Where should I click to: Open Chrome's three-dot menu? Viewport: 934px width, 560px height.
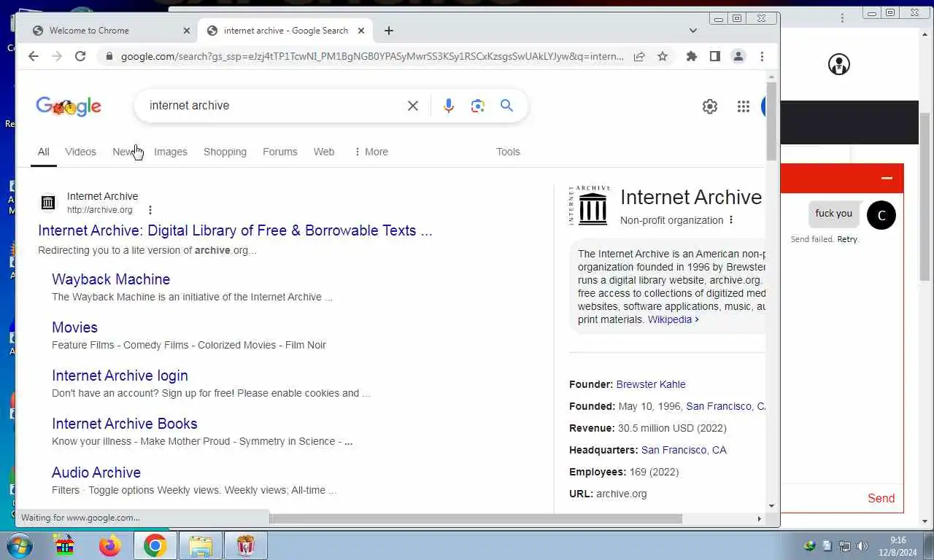[x=762, y=56]
